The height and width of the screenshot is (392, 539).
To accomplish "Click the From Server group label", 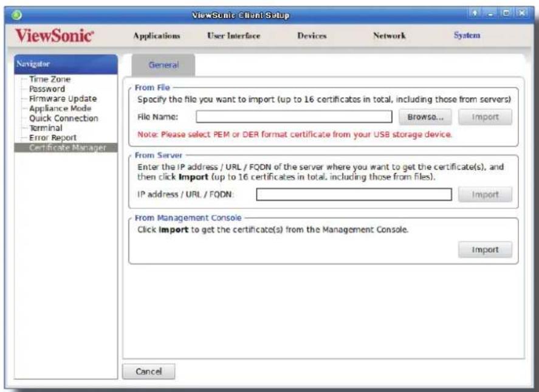I will tap(159, 156).
